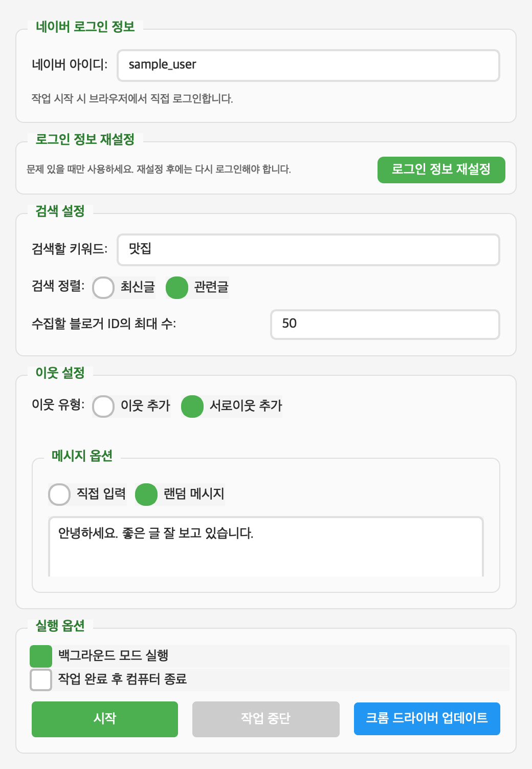The width and height of the screenshot is (532, 769).
Task: Select the 최신글 sort option
Action: [x=104, y=288]
